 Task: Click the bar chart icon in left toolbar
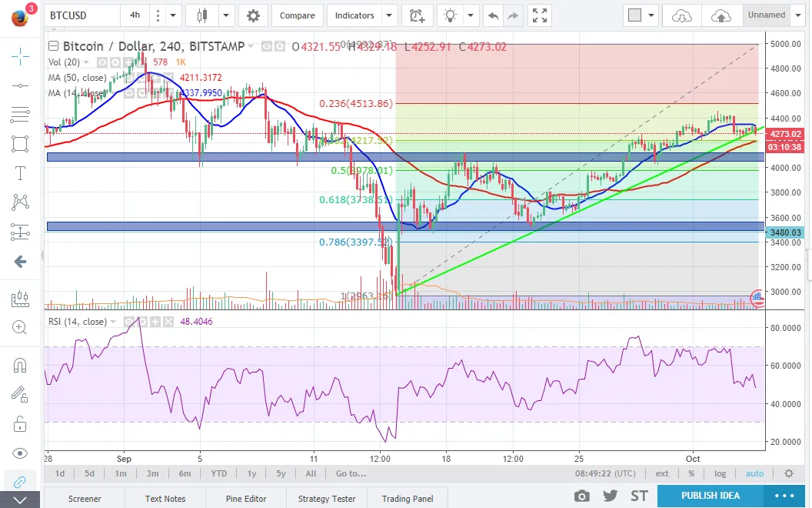point(20,298)
